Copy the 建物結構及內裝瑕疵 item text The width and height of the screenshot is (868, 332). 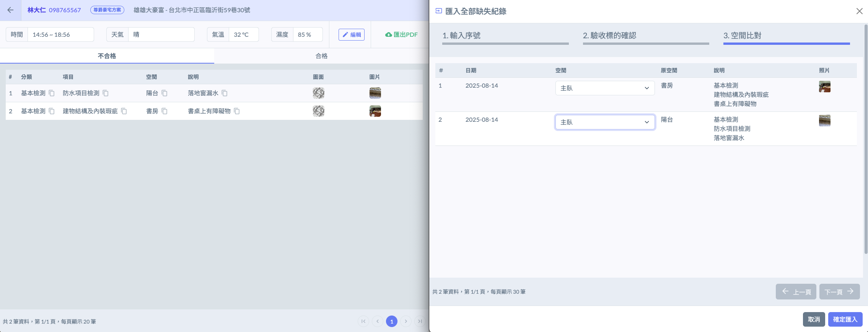(x=124, y=111)
